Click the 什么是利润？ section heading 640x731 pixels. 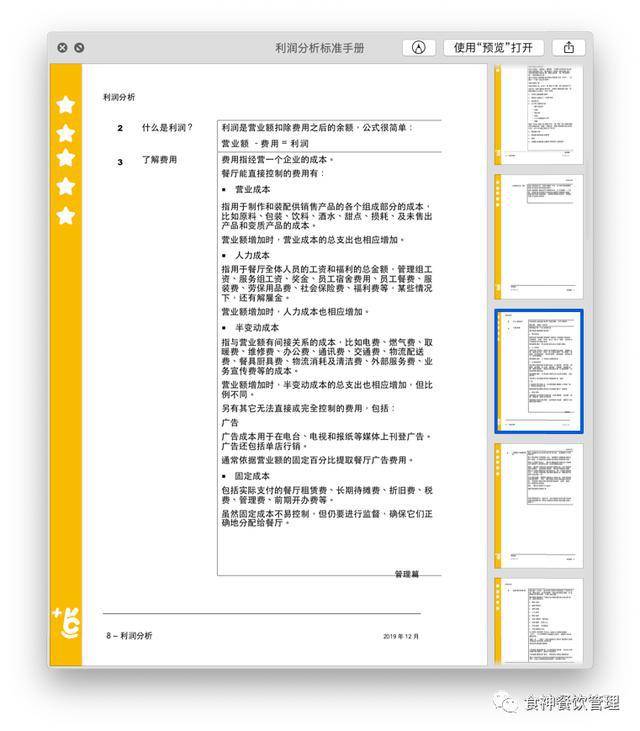[167, 128]
